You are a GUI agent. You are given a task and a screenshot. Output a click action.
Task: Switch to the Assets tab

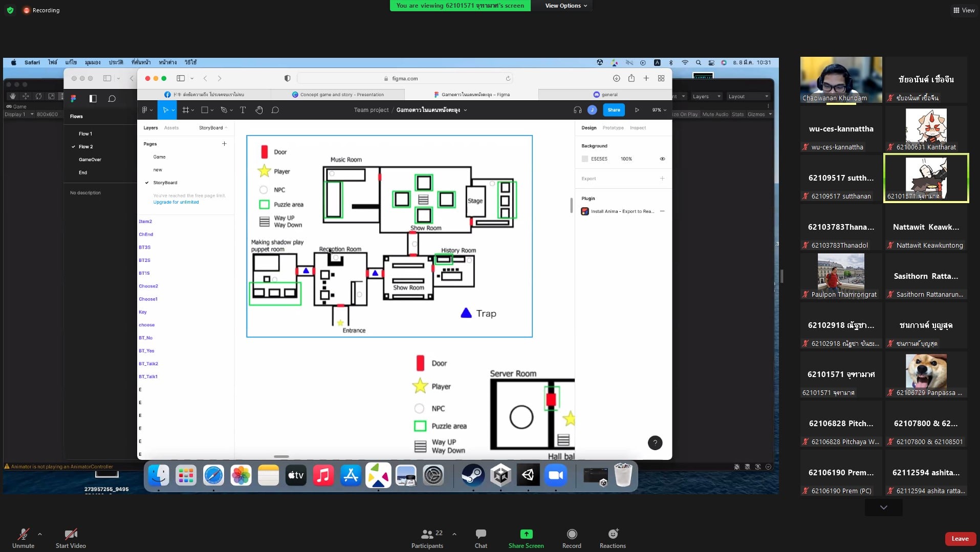171,128
